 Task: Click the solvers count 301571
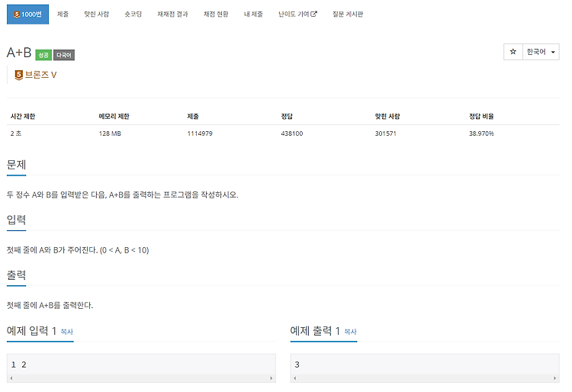(386, 133)
